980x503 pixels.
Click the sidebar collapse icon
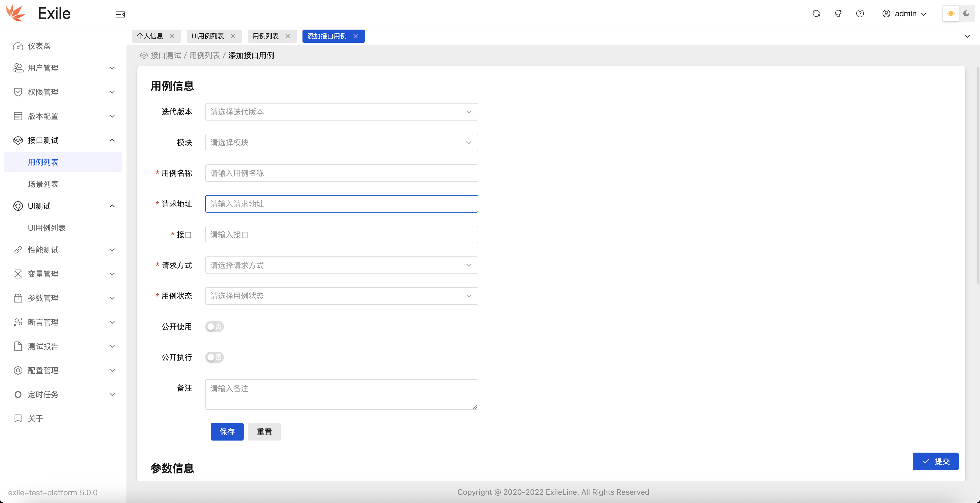120,14
